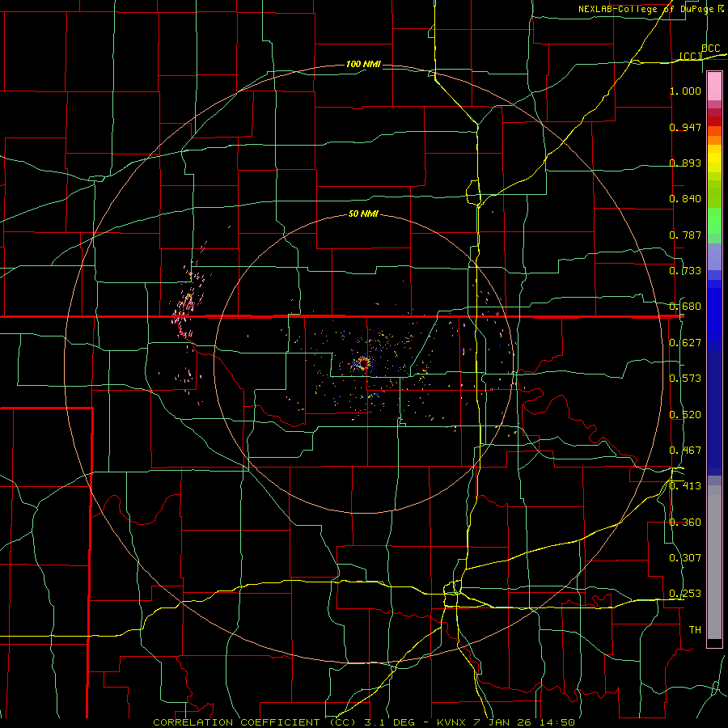The image size is (728, 728).
Task: Select the 0.680 scale value
Action: click(685, 307)
